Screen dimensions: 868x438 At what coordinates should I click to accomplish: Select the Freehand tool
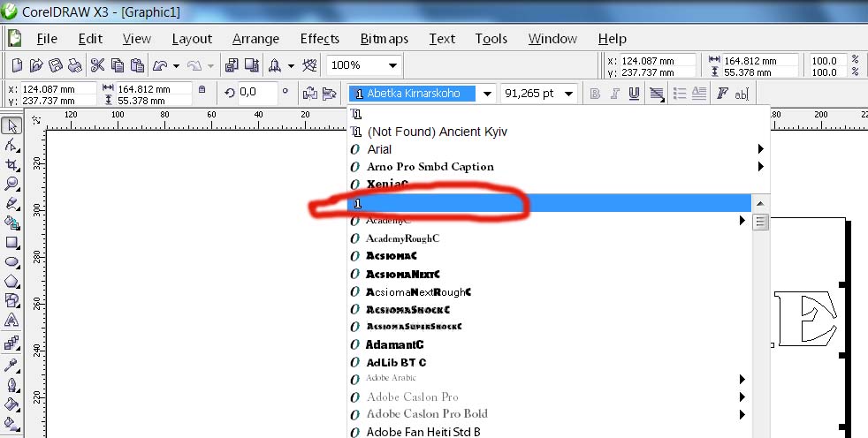tap(11, 203)
